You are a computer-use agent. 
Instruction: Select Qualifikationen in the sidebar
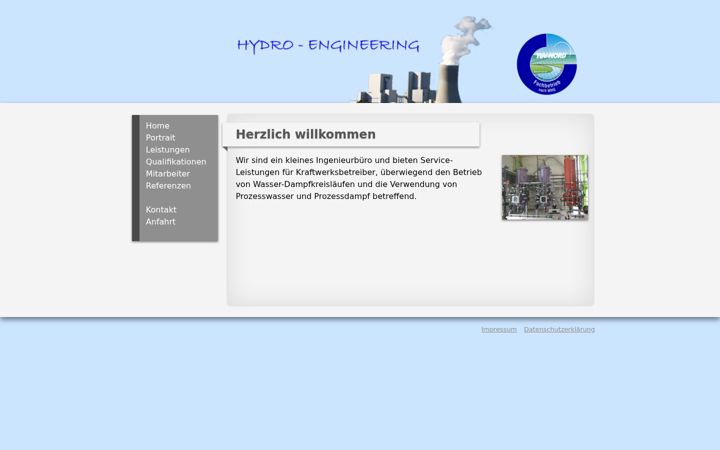pos(176,162)
